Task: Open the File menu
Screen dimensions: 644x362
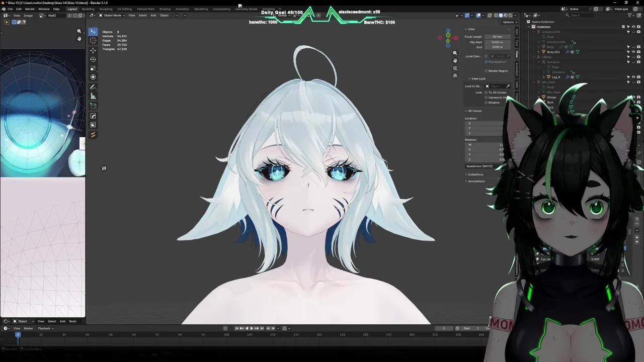Action: [x=10, y=9]
